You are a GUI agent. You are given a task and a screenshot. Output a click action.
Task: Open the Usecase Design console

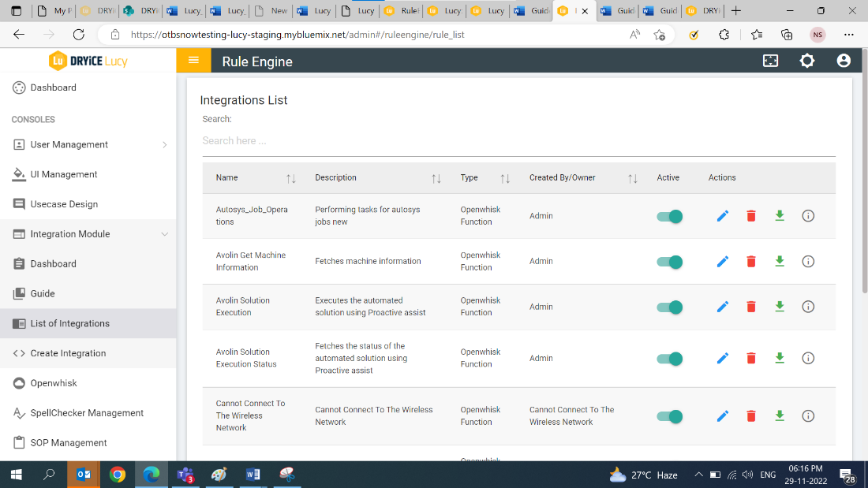[x=64, y=204]
